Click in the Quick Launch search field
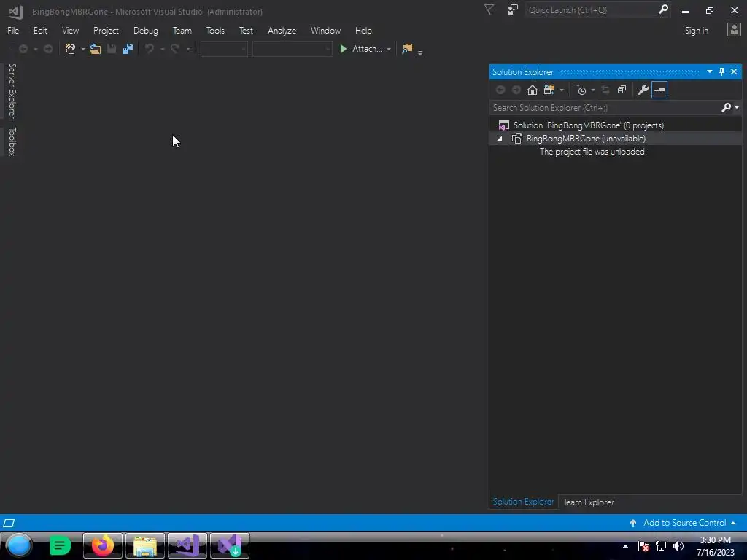Viewport: 747px width, 560px height. 591,10
